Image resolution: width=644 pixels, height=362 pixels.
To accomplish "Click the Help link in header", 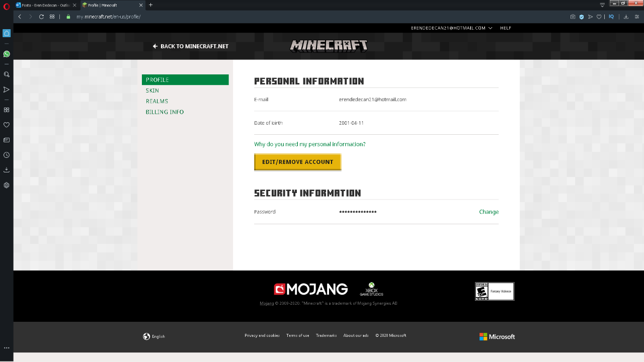I will coord(506,28).
